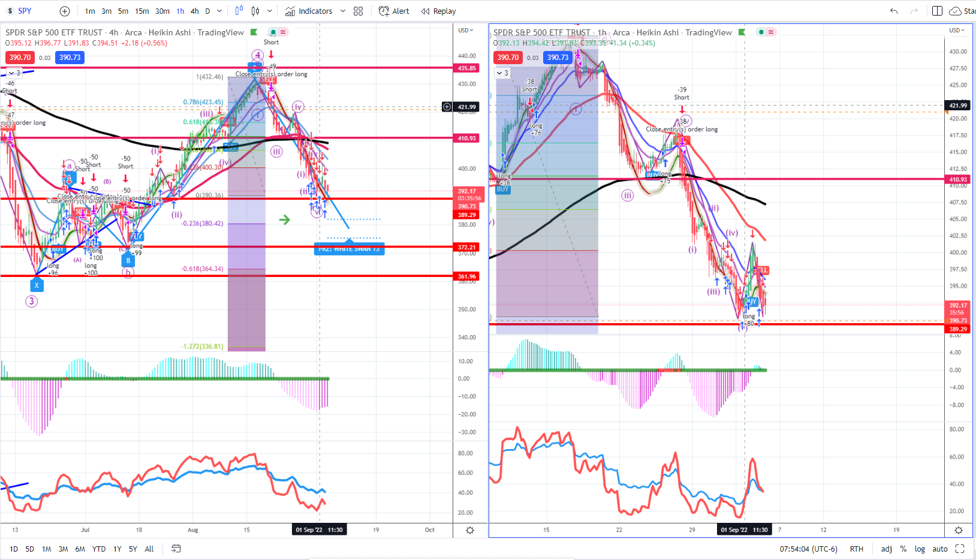
Task: Toggle the market status pill on 4h chart
Action: coord(278,32)
